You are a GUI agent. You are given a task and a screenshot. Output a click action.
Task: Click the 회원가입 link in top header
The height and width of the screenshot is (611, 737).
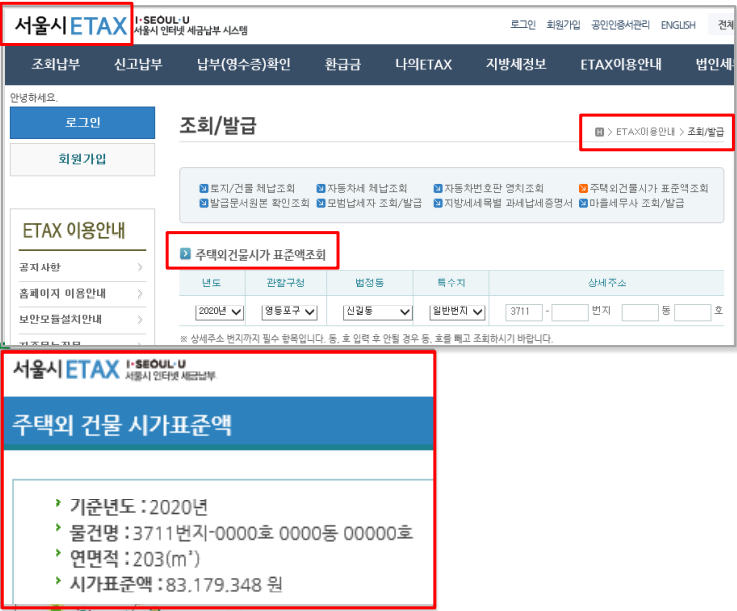pyautogui.click(x=563, y=25)
